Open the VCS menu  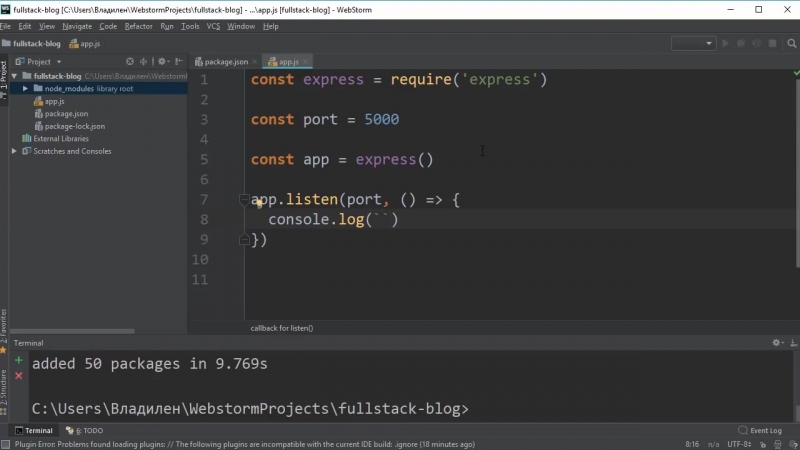pyautogui.click(x=213, y=26)
